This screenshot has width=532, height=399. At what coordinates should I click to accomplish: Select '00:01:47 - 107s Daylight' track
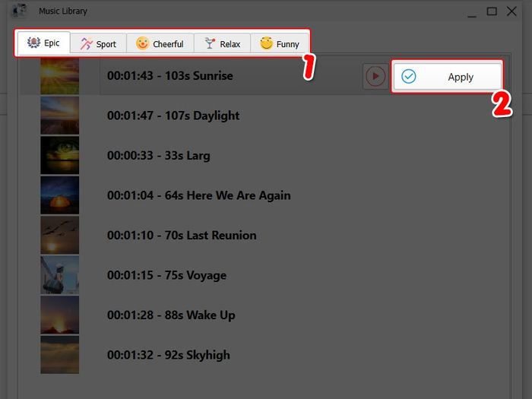[x=173, y=116]
